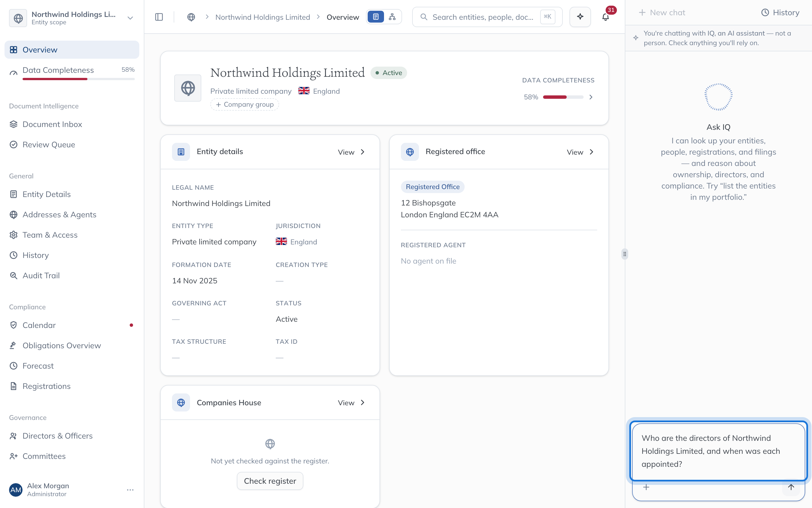The image size is (812, 508).
Task: Click the plus attachment icon in chat
Action: pyautogui.click(x=646, y=487)
